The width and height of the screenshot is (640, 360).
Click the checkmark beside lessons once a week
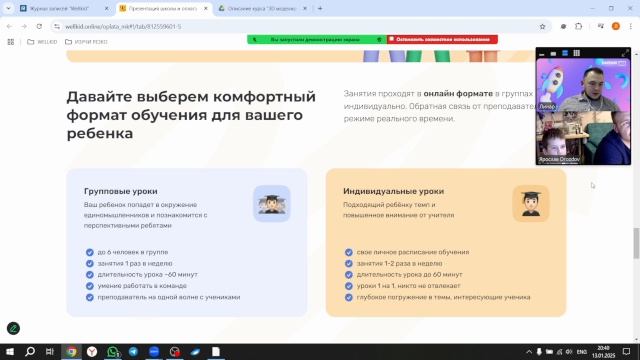[x=90, y=264]
